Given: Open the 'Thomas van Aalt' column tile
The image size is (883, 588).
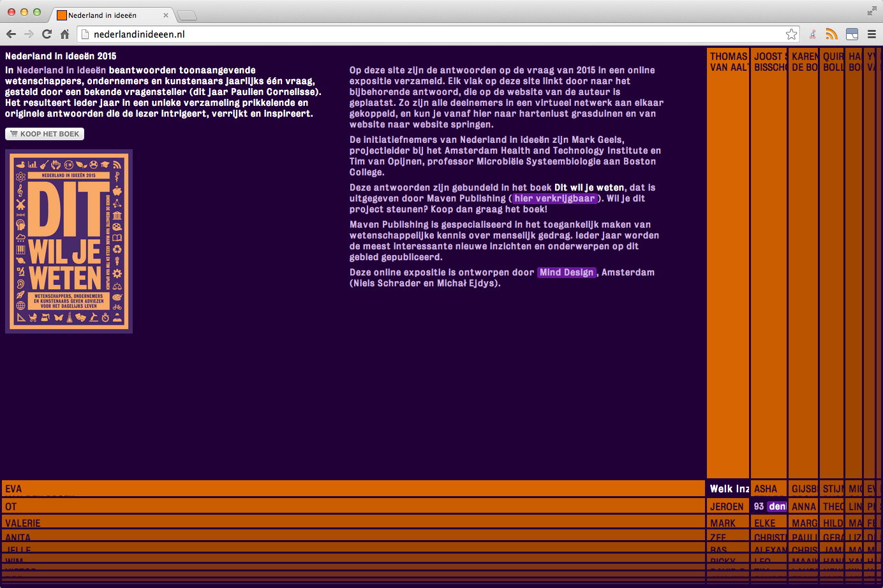Looking at the screenshot, I should tap(727, 255).
